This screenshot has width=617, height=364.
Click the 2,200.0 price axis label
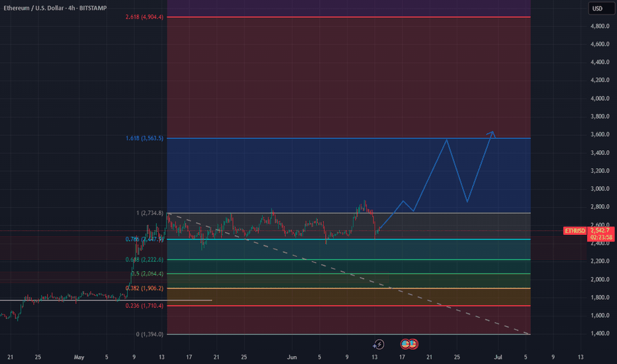(600, 261)
